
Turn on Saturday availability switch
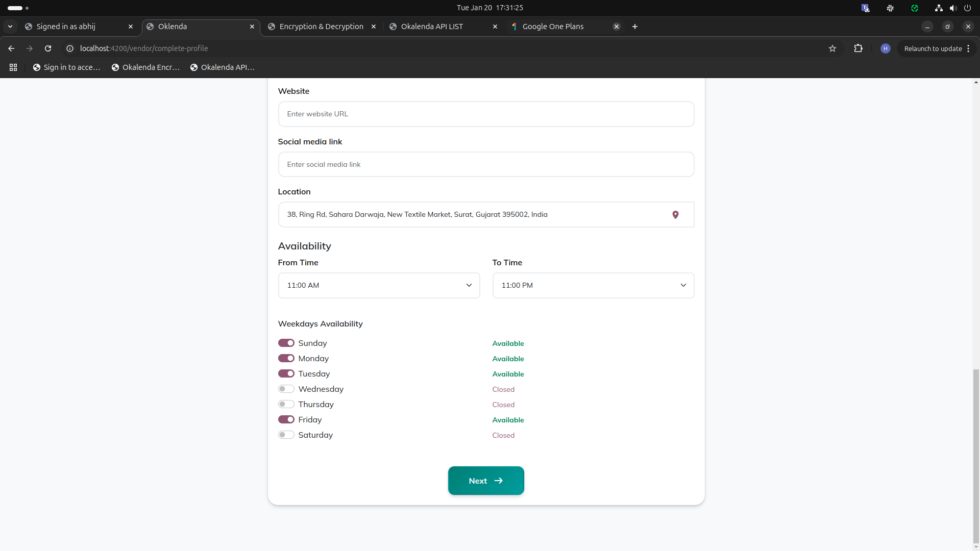point(286,435)
